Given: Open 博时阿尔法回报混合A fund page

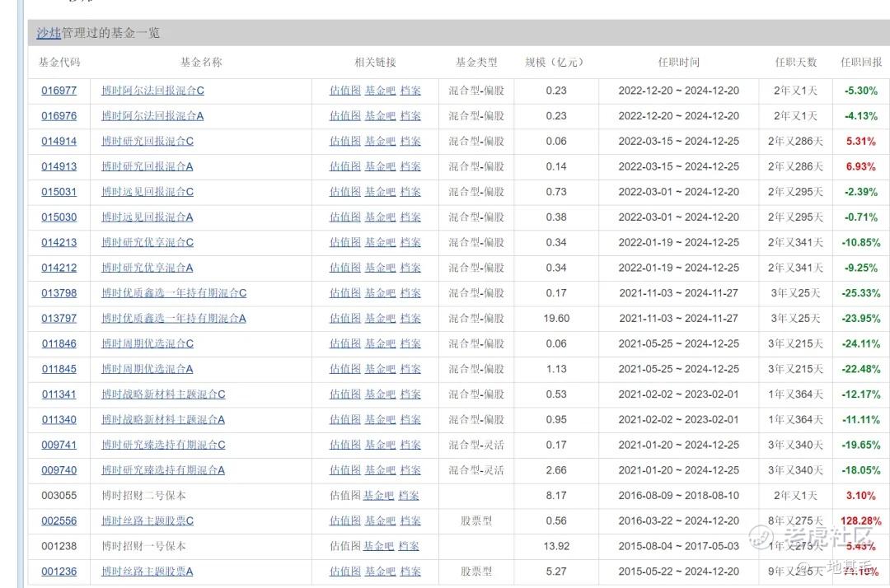Looking at the screenshot, I should tap(152, 115).
